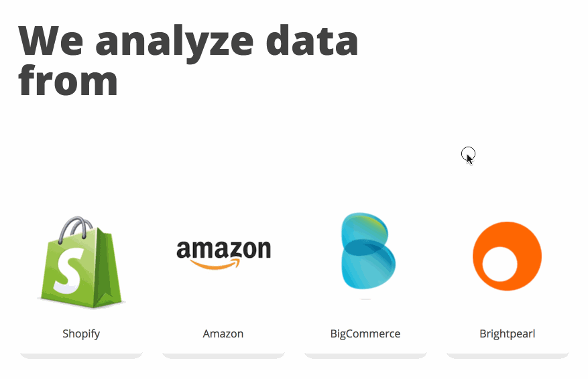Select the orange Brightpearl circle logo

click(x=507, y=256)
